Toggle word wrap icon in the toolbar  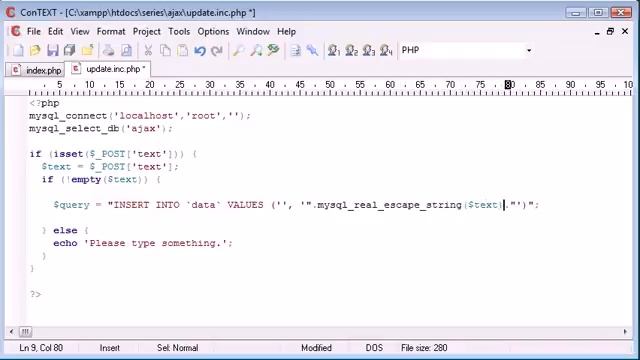tap(295, 51)
